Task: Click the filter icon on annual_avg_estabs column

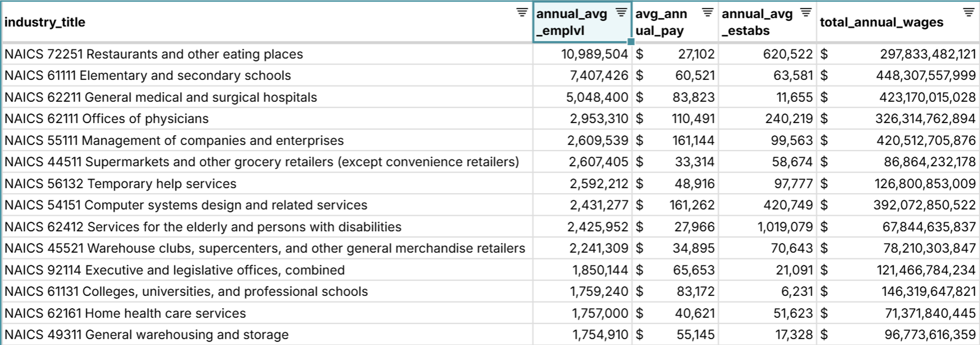Action: tap(806, 12)
